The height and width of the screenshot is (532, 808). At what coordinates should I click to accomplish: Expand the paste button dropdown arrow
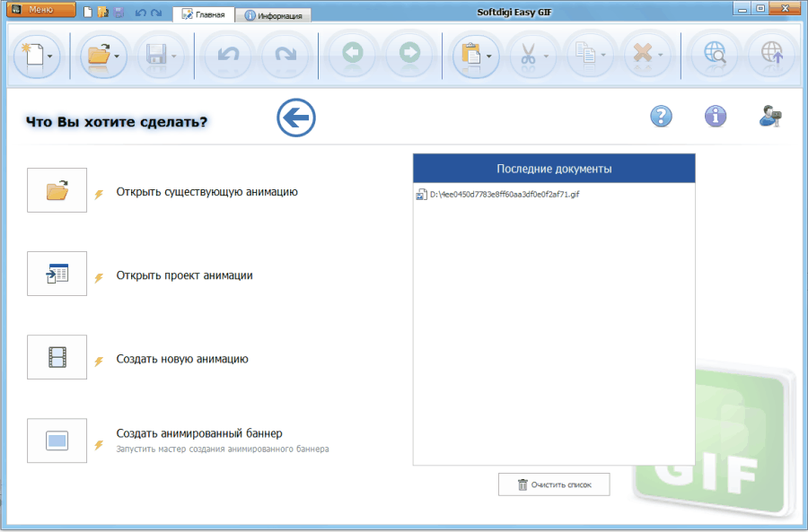[489, 57]
